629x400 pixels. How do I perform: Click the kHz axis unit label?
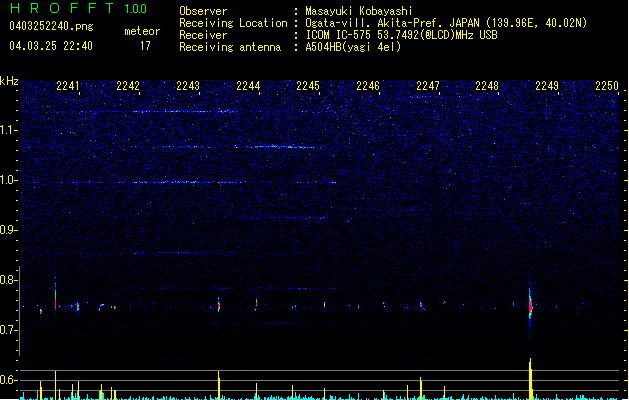(9, 81)
